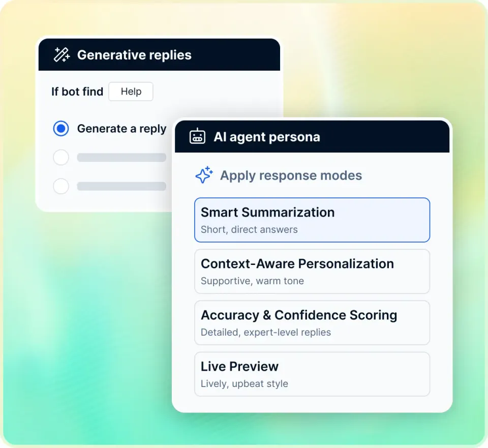Choose Context-Aware Personalization mode card
Image resolution: width=488 pixels, height=448 pixels.
point(312,271)
